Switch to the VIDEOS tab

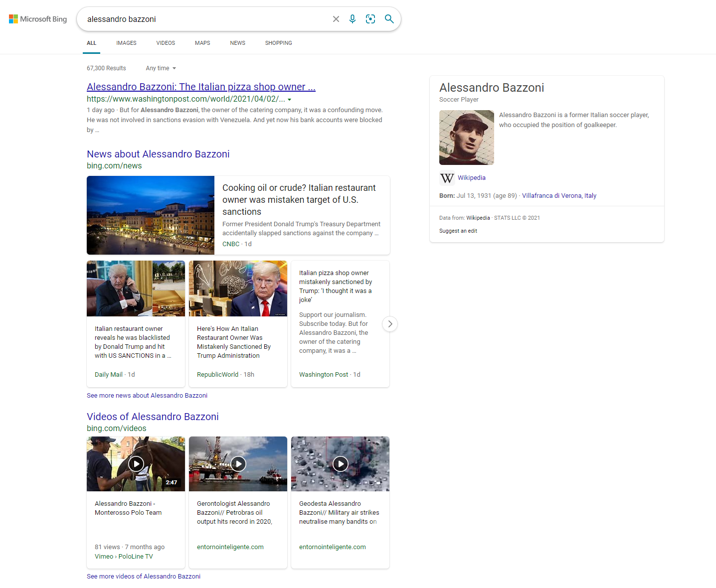click(166, 43)
